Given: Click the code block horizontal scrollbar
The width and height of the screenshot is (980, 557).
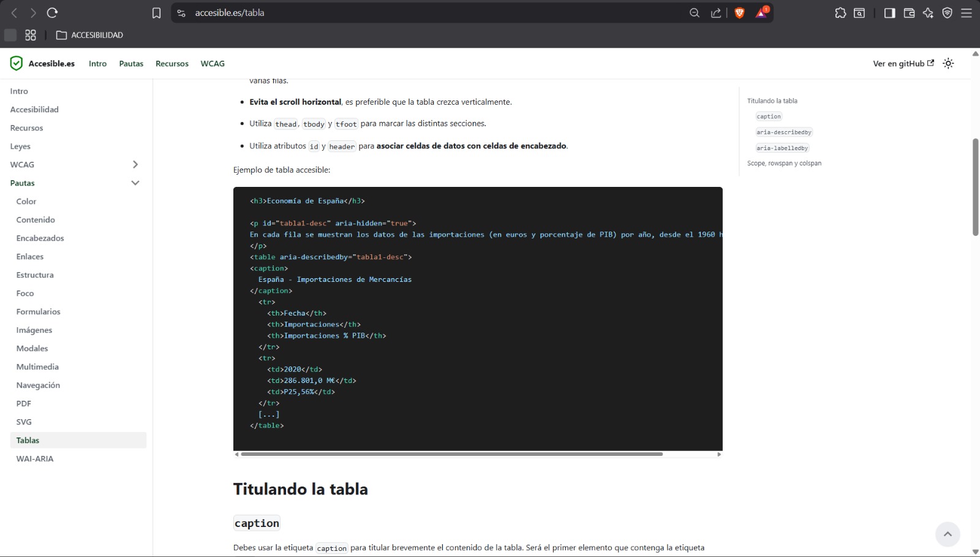Looking at the screenshot, I should (451, 454).
